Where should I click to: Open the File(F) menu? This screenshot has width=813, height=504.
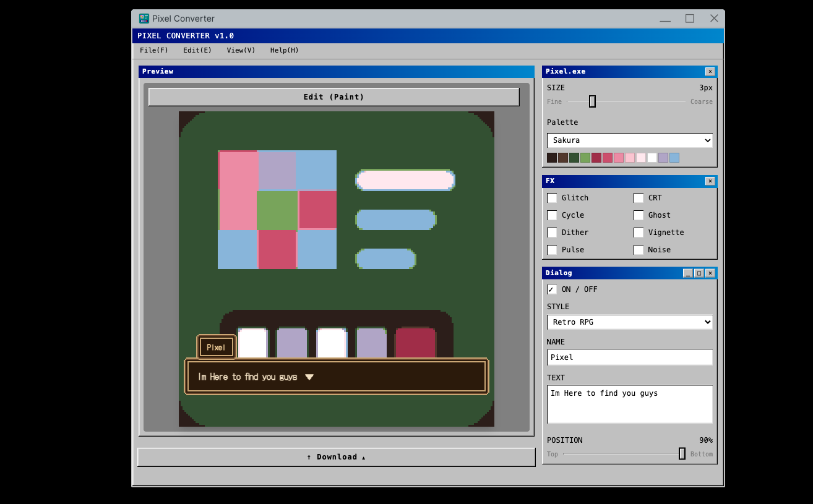(154, 51)
